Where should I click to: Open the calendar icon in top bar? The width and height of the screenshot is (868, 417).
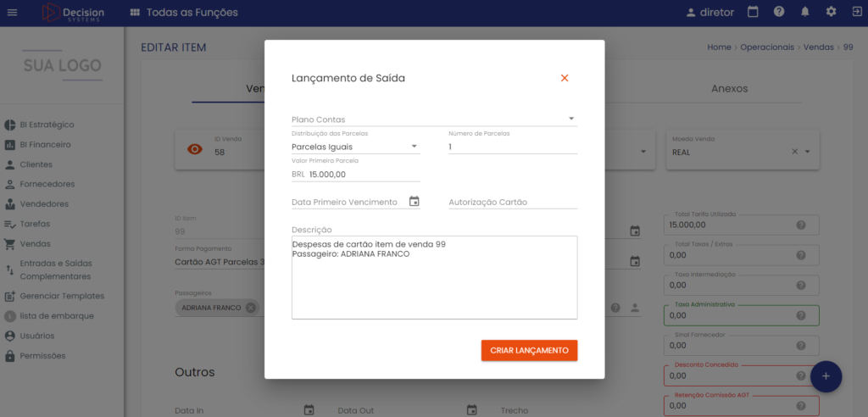(x=753, y=12)
